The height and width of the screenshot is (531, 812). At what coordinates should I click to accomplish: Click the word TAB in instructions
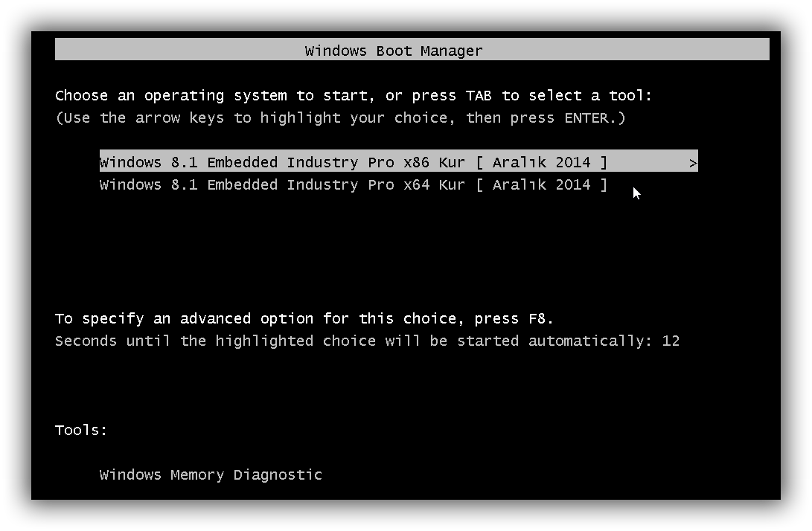(478, 96)
